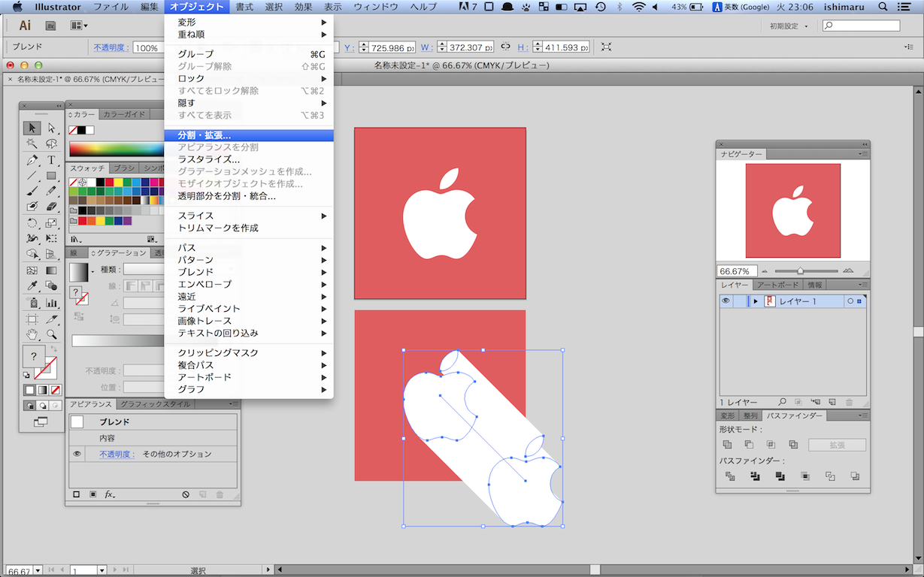
Task: Select the Blend tool
Action: point(51,285)
